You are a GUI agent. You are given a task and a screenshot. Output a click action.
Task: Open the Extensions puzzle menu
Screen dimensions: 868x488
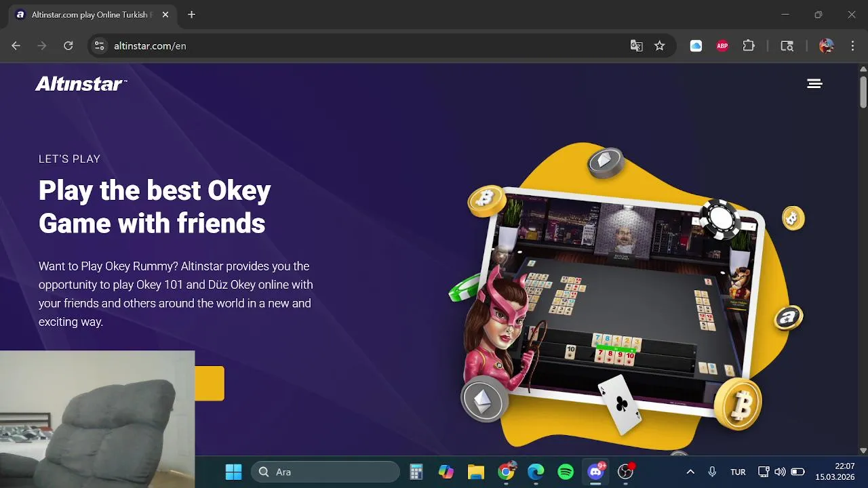[x=749, y=45]
